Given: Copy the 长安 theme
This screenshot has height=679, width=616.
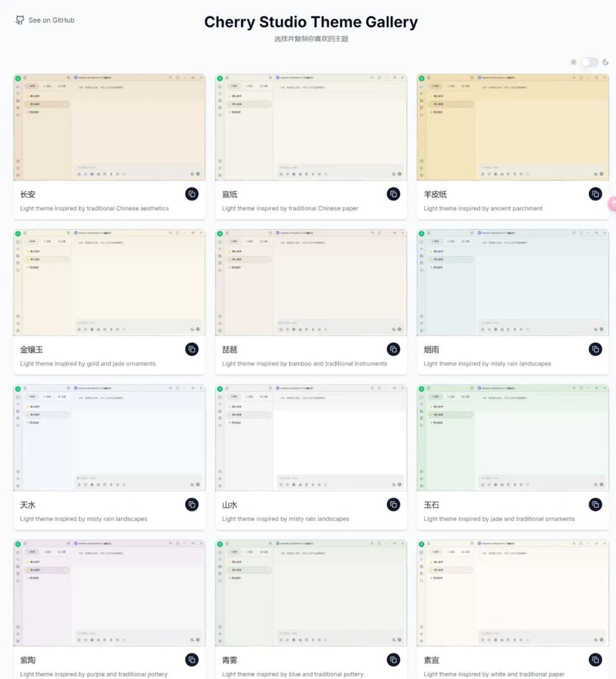Looking at the screenshot, I should tap(192, 194).
